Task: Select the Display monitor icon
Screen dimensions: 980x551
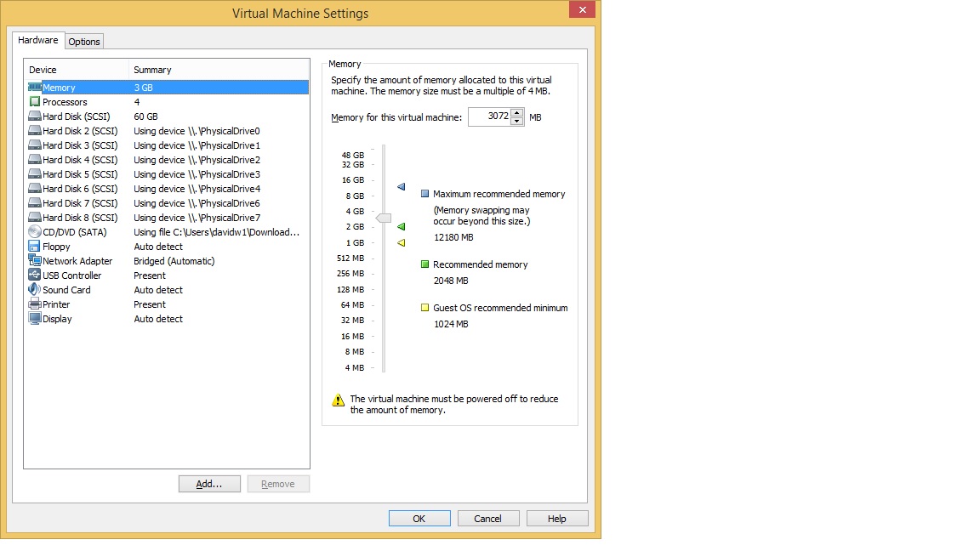Action: point(35,319)
